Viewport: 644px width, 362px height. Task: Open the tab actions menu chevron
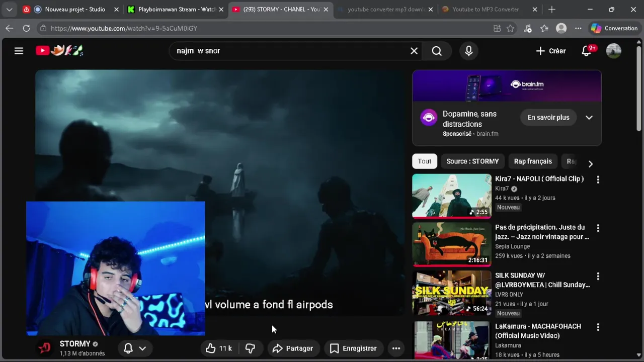click(x=9, y=9)
